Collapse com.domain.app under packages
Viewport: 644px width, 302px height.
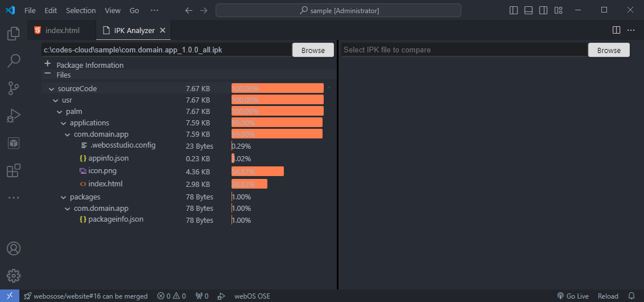coord(67,209)
